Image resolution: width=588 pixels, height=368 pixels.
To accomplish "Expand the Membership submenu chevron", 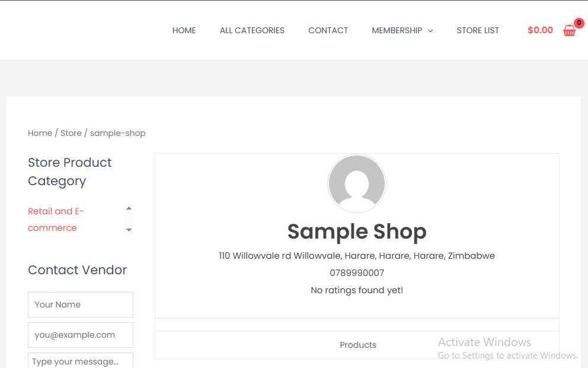I will (430, 31).
